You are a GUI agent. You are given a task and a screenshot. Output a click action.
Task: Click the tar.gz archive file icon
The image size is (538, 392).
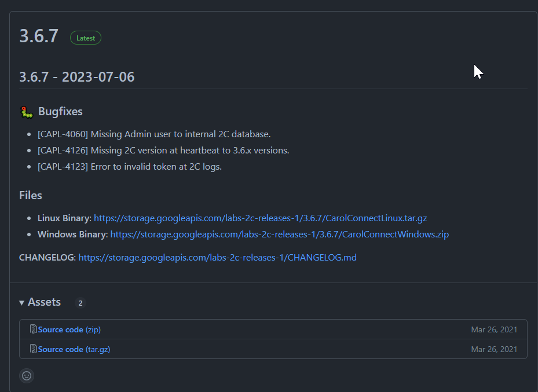(x=33, y=349)
